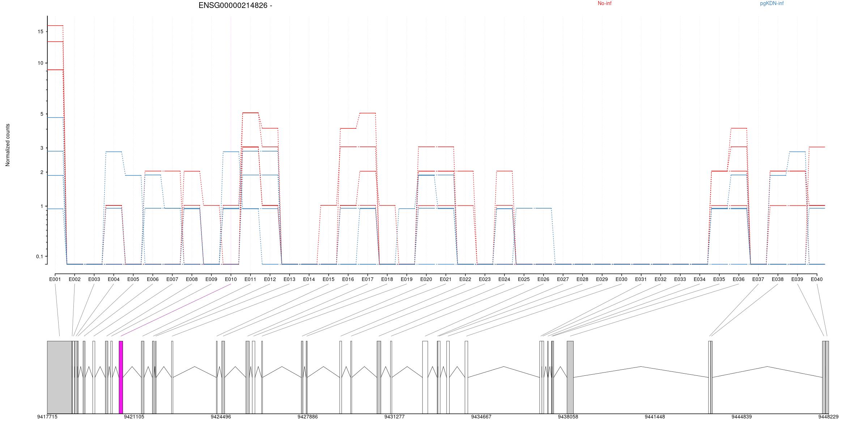
Task: Click exon label E035
Action: [719, 279]
